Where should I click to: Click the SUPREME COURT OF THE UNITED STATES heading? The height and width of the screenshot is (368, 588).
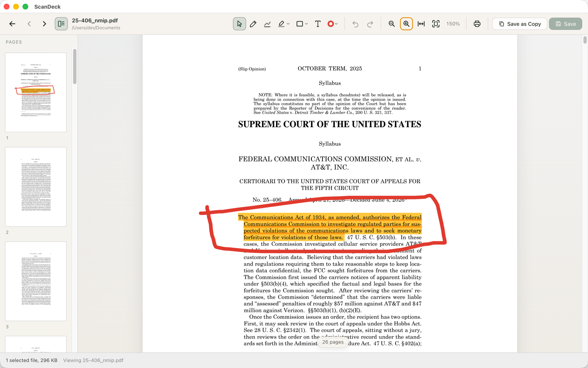330,124
